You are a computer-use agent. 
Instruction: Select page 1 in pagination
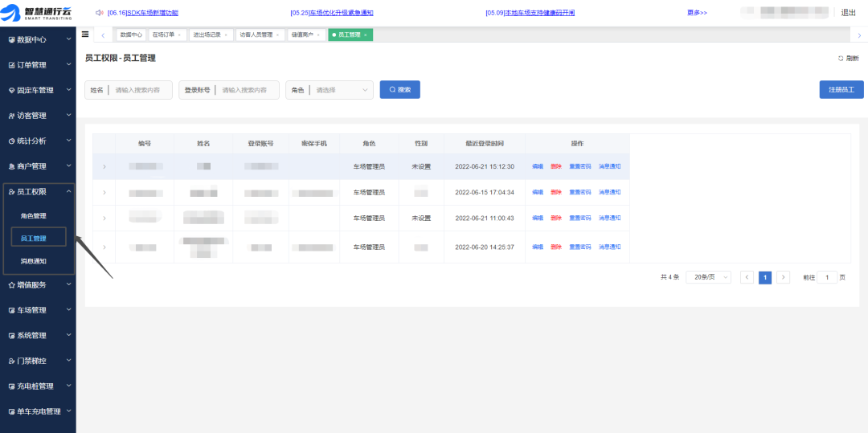coord(765,278)
